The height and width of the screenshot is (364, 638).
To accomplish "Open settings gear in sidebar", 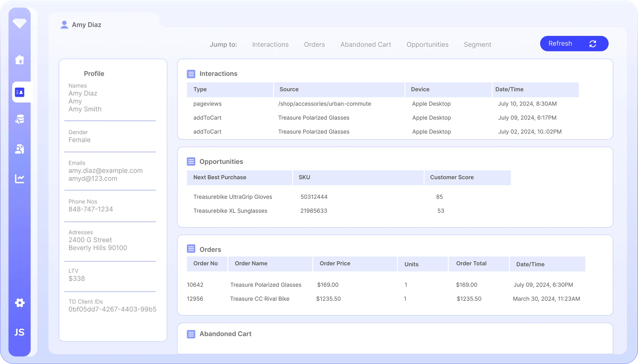I will click(x=20, y=303).
